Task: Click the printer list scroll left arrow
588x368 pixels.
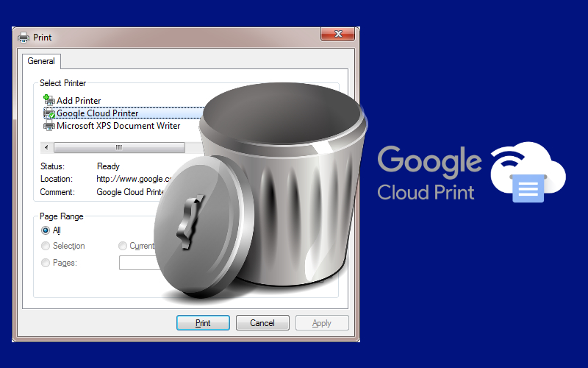Action: click(46, 147)
